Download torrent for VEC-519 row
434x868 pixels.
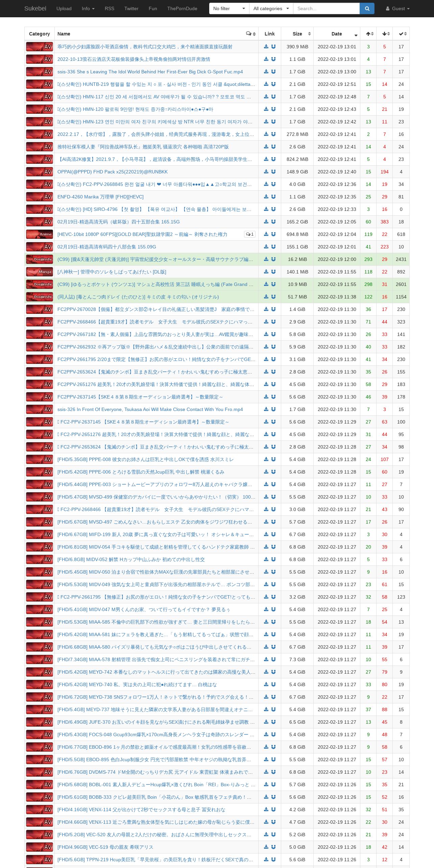266,847
